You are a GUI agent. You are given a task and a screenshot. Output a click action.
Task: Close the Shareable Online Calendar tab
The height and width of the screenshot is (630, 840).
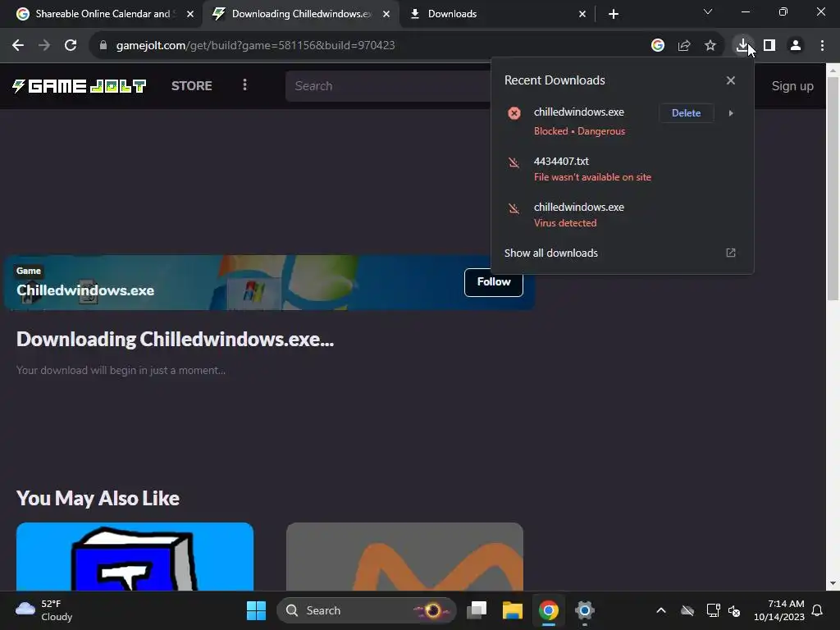[190, 14]
